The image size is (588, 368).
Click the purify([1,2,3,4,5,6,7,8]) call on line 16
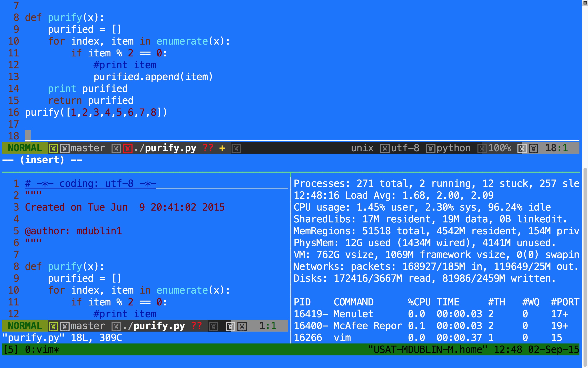pyautogui.click(x=96, y=112)
